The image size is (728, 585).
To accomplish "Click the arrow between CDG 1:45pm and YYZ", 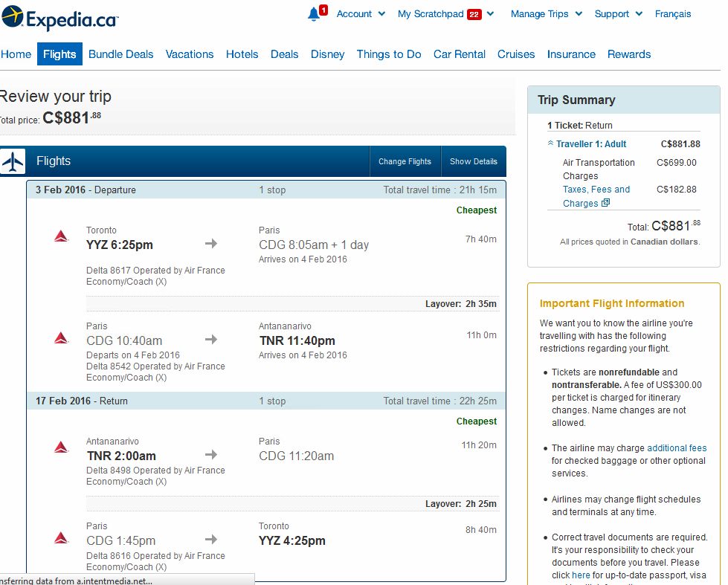I will [211, 539].
